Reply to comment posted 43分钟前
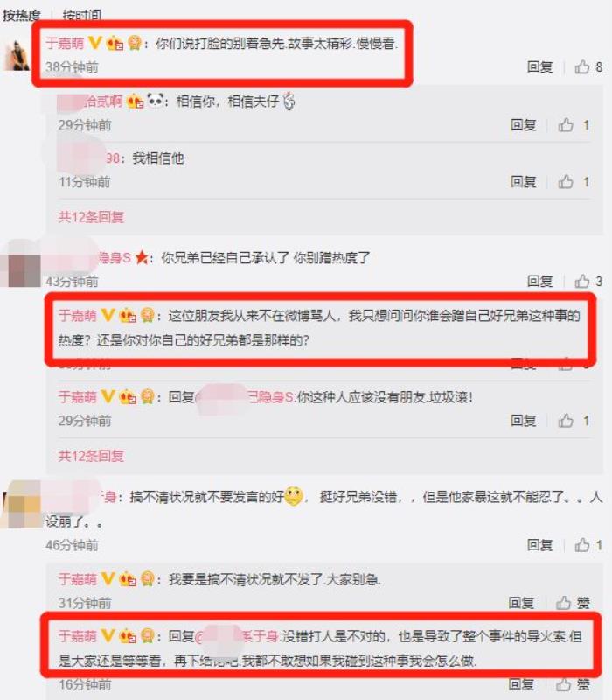The image size is (612, 700). click(x=539, y=281)
